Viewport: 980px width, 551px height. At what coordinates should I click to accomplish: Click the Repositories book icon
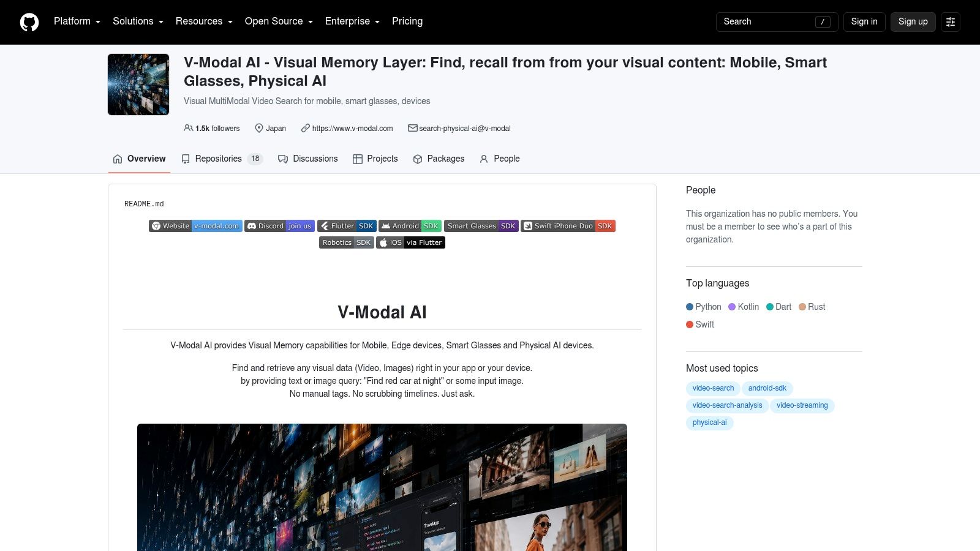tap(186, 159)
